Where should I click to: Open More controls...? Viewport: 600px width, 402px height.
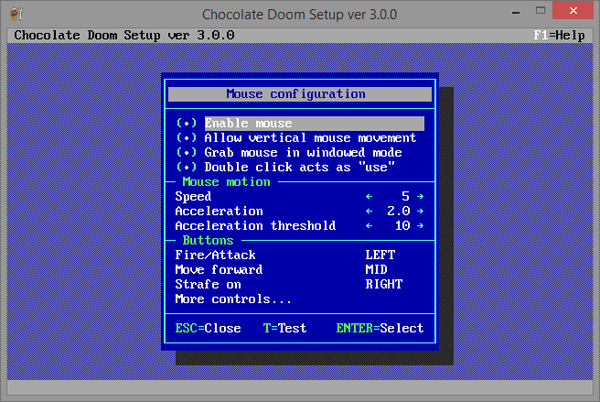(233, 299)
